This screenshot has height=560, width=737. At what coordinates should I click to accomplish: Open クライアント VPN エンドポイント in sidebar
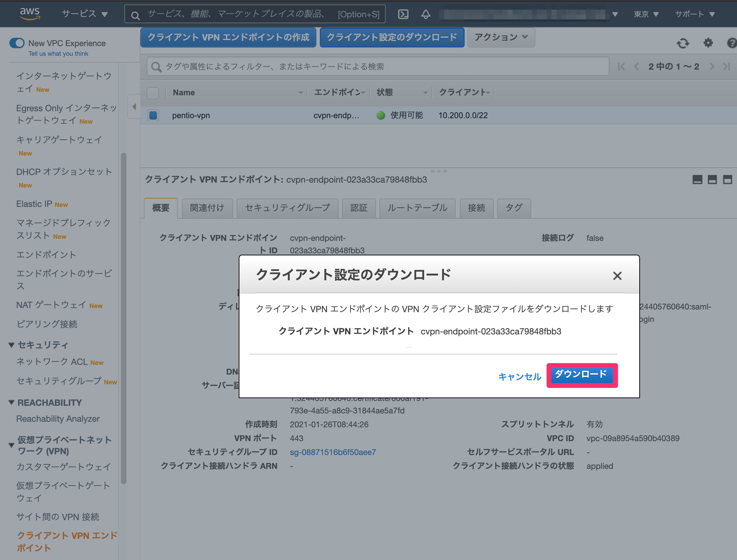point(67,542)
